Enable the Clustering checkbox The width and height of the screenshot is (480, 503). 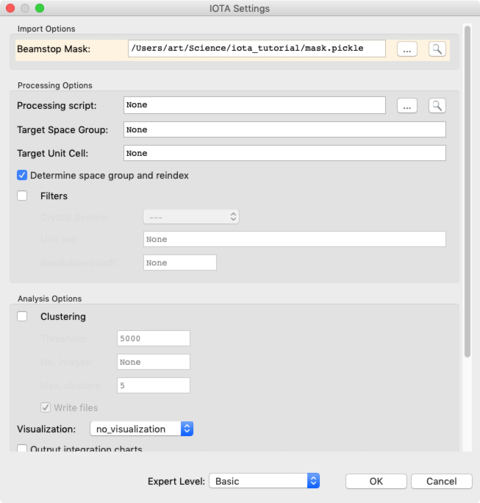[22, 316]
